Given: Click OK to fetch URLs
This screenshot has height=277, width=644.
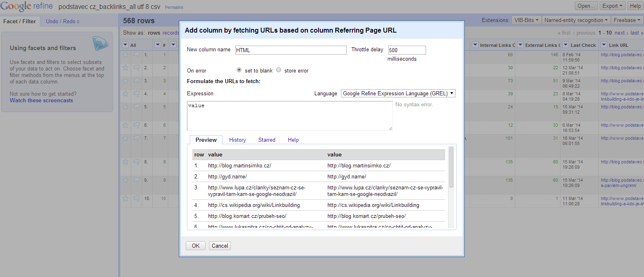Looking at the screenshot, I should pos(196,246).
